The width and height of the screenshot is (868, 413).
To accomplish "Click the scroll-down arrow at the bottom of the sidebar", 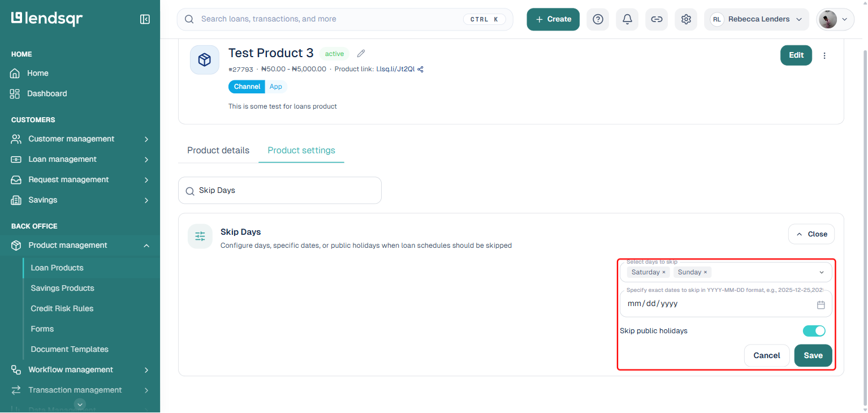I will [80, 404].
